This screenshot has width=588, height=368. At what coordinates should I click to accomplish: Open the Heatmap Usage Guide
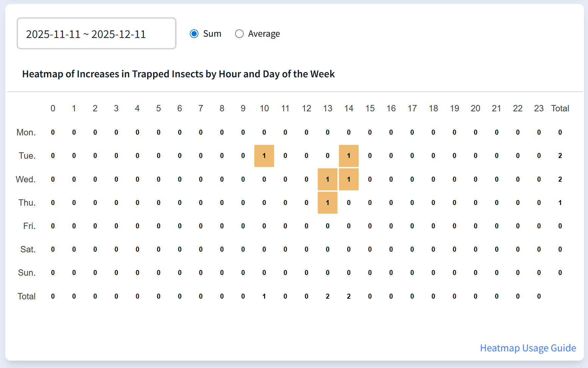[x=528, y=348]
